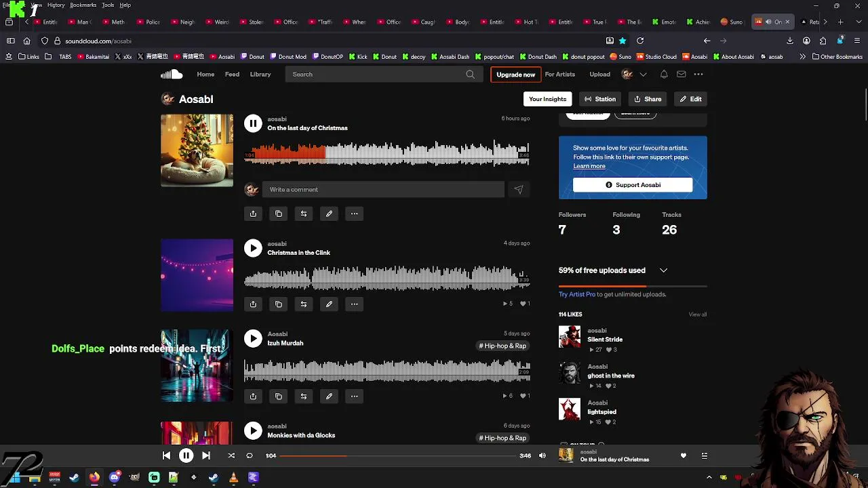Image resolution: width=868 pixels, height=488 pixels.
Task: Bookmark this page with the star icon
Action: [x=623, y=41]
